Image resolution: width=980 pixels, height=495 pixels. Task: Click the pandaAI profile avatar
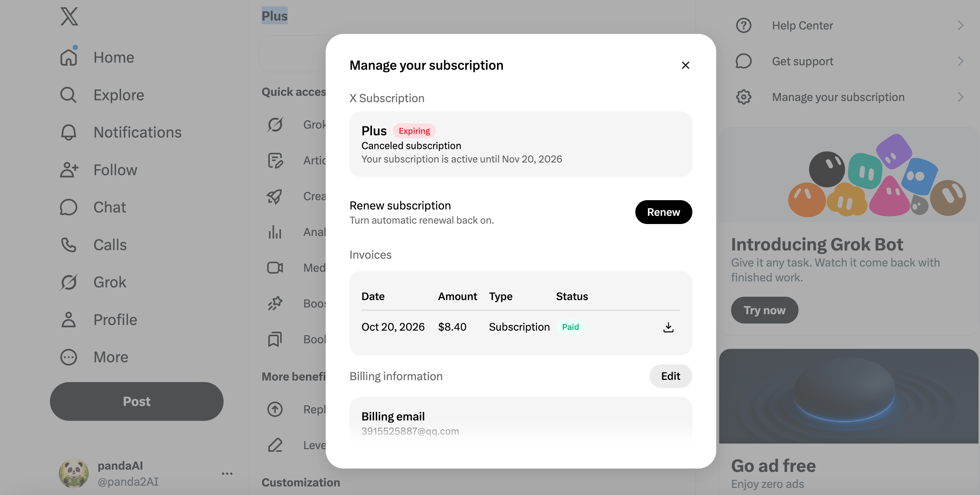[x=73, y=473]
